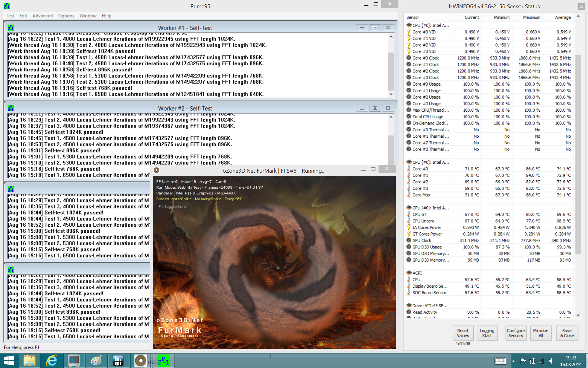Open the FurMark taskbar icon
The height and width of the screenshot is (368, 588).
(141, 361)
